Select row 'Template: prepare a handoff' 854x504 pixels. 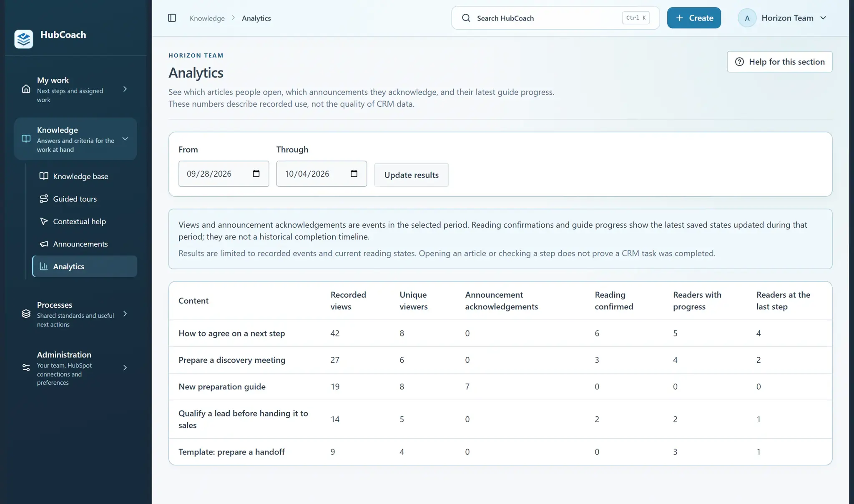(500, 452)
